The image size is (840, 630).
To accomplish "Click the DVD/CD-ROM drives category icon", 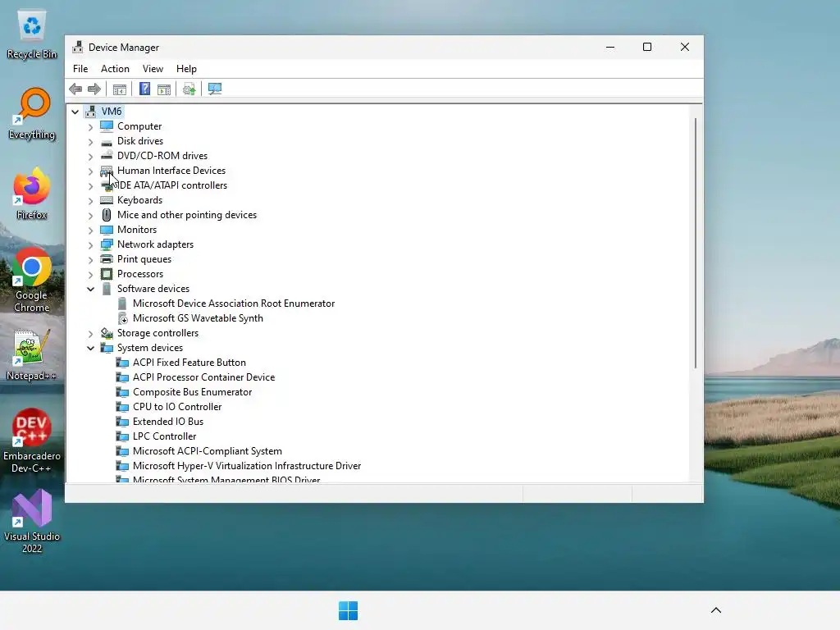I will click(x=107, y=156).
